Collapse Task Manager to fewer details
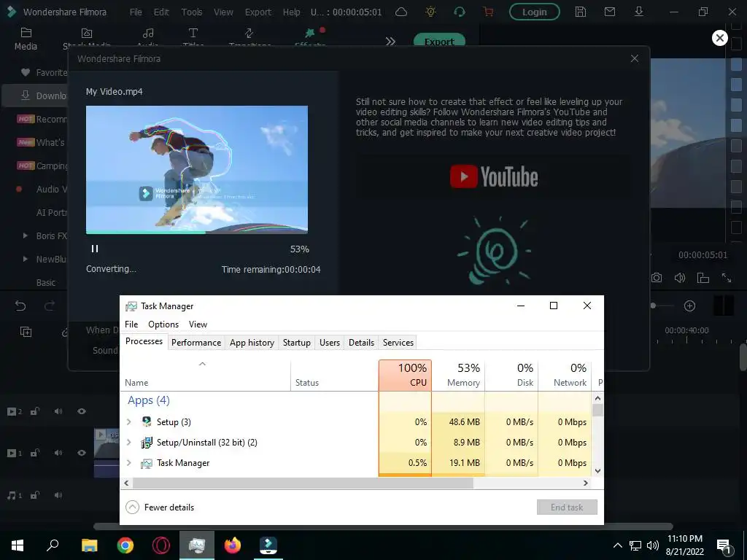The height and width of the screenshot is (560, 747). (x=160, y=507)
